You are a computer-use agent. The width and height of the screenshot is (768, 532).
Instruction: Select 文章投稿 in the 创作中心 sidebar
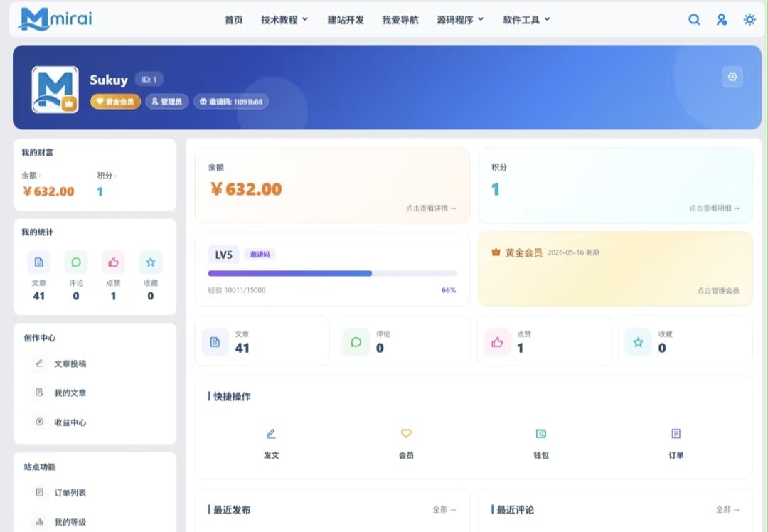click(70, 363)
